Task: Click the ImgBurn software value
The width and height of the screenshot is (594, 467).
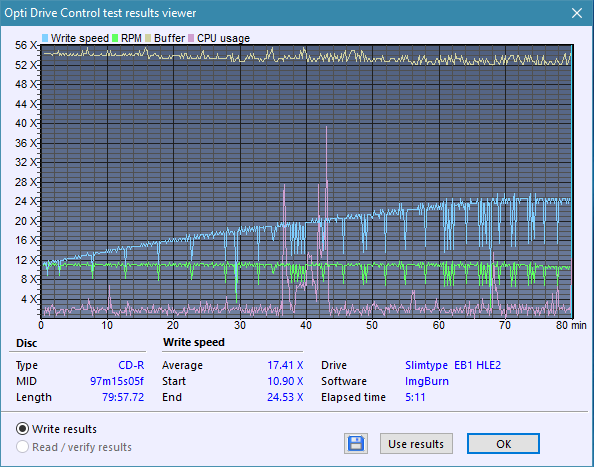Action: (x=427, y=381)
